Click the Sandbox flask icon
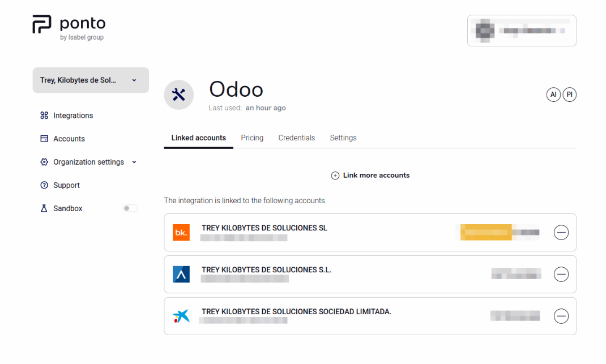Screen dimensions: 606x364 coord(44,208)
